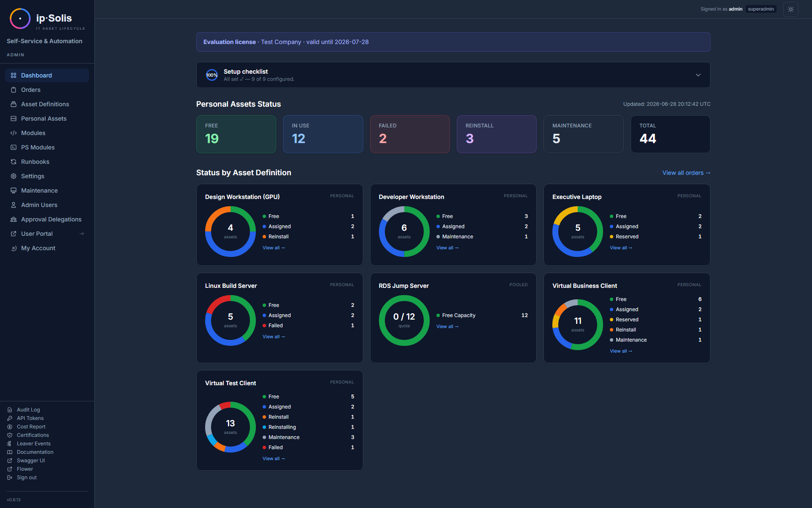Click the Evaluation license banner
Image resolution: width=812 pixels, height=508 pixels.
point(453,42)
